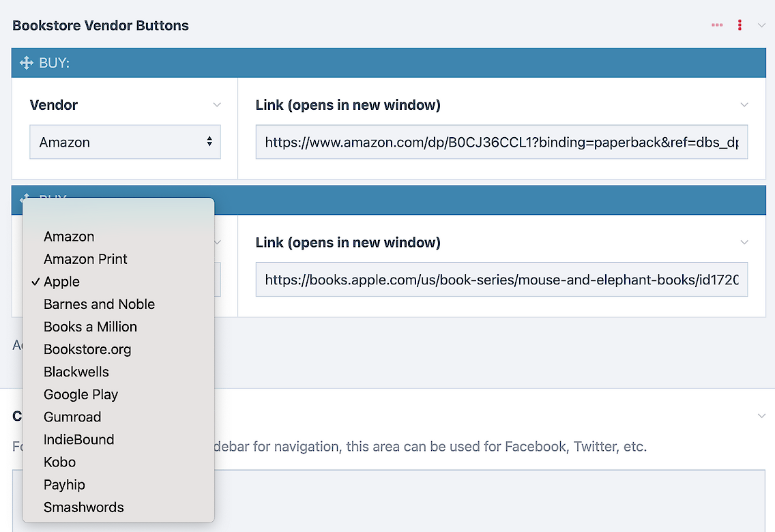
Task: Collapse the section below vendor buttons
Action: click(x=762, y=416)
